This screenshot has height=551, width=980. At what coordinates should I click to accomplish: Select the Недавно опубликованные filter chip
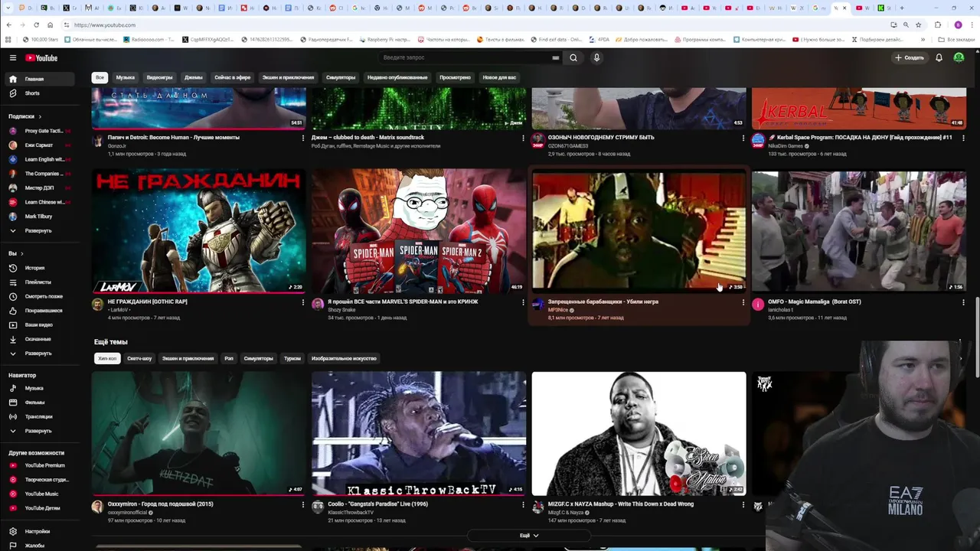point(397,77)
